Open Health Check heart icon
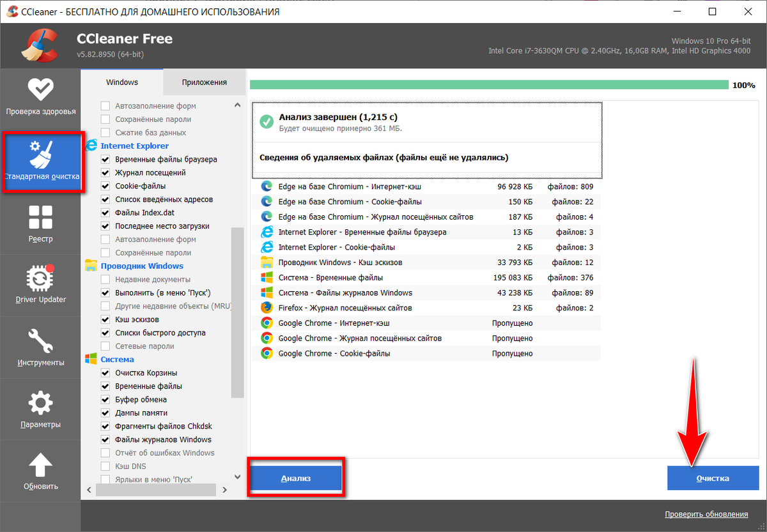Image resolution: width=767 pixels, height=532 pixels. point(41,89)
